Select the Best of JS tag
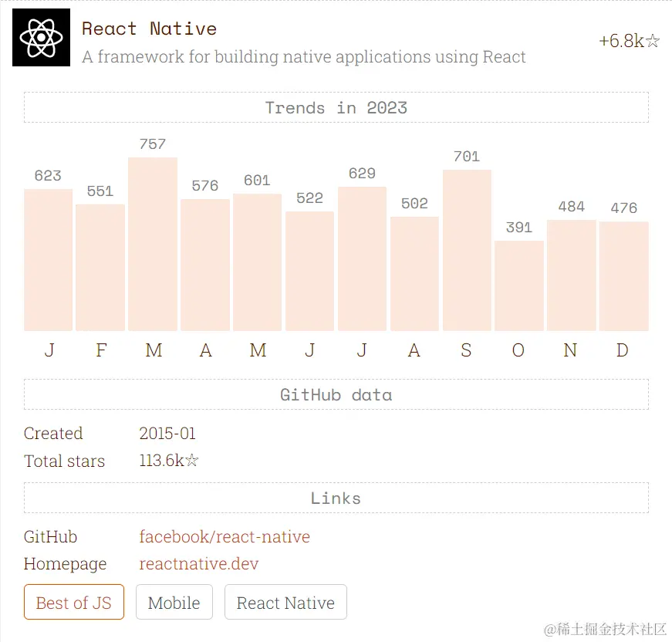The height and width of the screenshot is (642, 672). point(74,602)
